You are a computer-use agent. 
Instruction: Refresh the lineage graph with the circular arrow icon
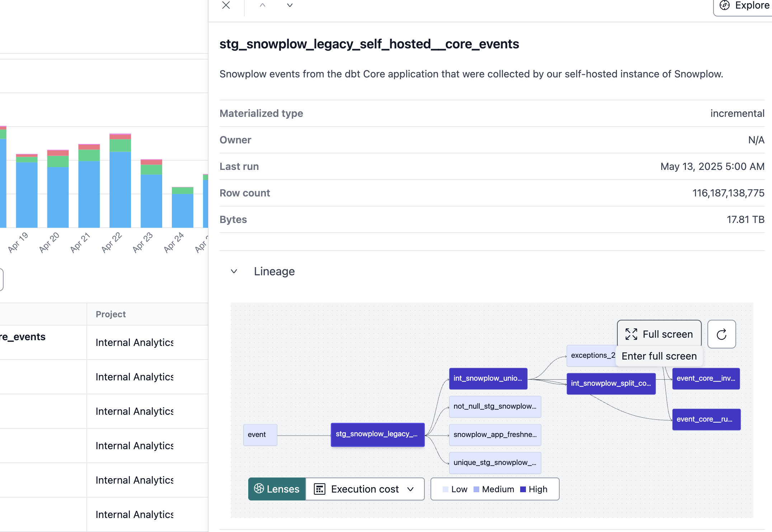click(x=721, y=334)
